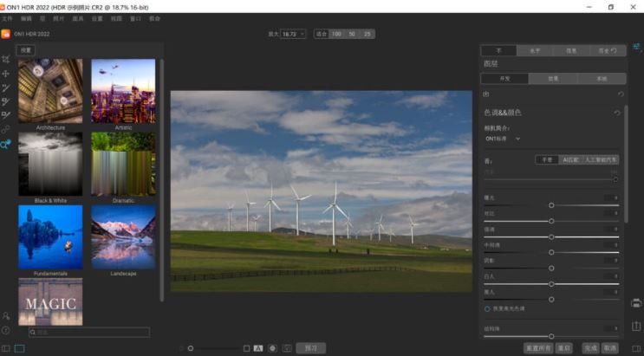Viewport: 644px width, 356px height.
Task: Open the help question-mark icon at bottom left
Action: pos(6,330)
